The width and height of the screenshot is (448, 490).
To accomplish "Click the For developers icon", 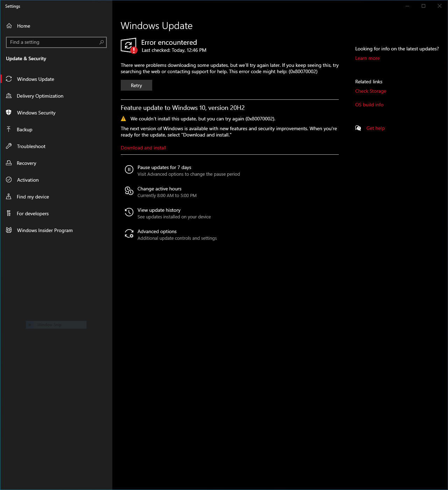I will (9, 213).
